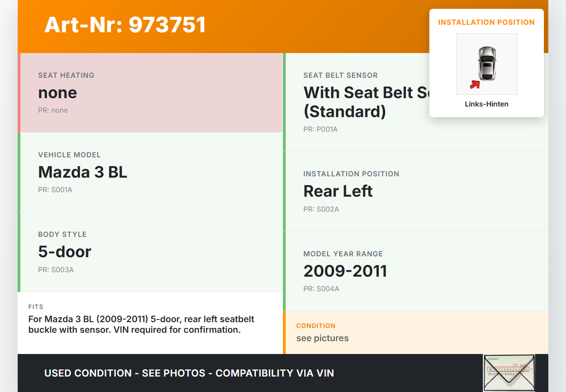
Task: Click the 5-door body style value
Action: pos(65,251)
